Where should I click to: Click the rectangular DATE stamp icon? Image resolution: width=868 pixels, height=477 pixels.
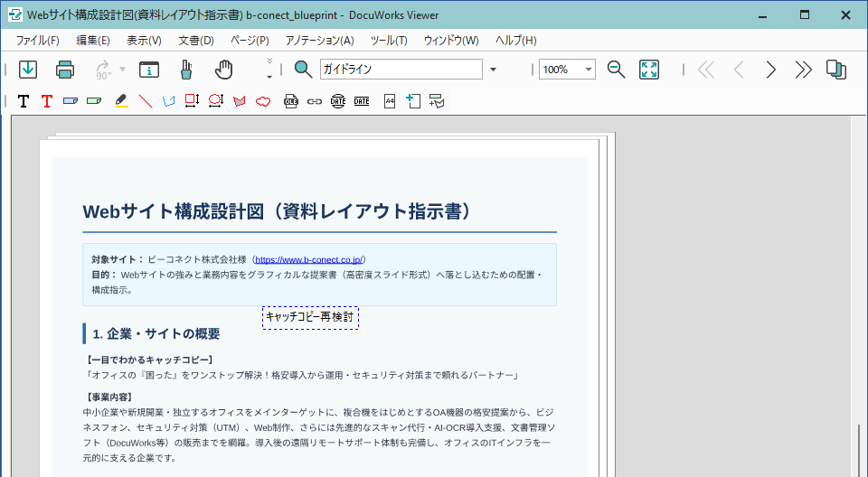pos(362,100)
